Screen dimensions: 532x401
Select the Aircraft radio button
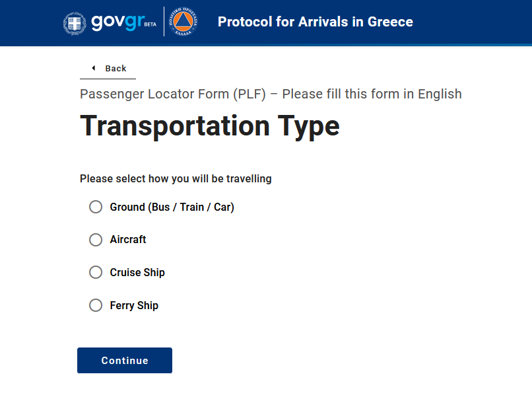[x=96, y=240]
